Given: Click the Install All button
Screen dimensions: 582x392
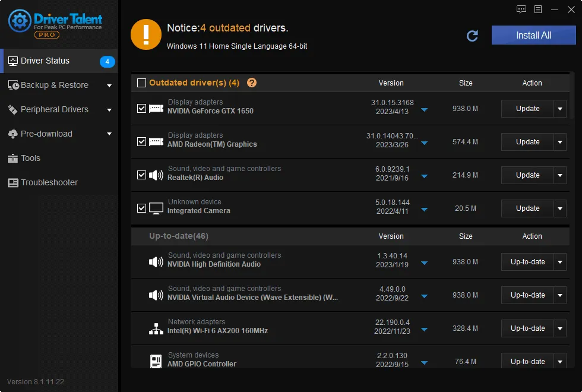Looking at the screenshot, I should coord(533,35).
